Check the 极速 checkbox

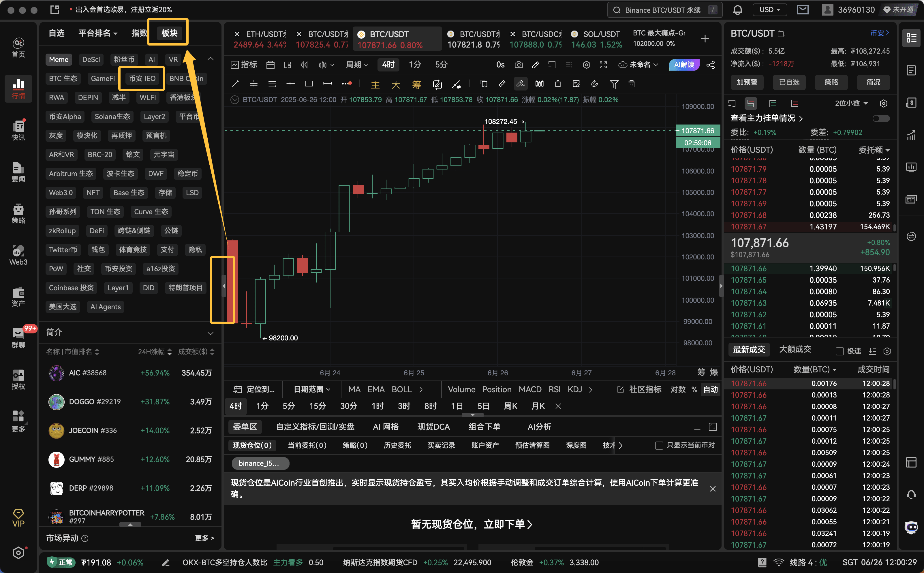click(840, 351)
